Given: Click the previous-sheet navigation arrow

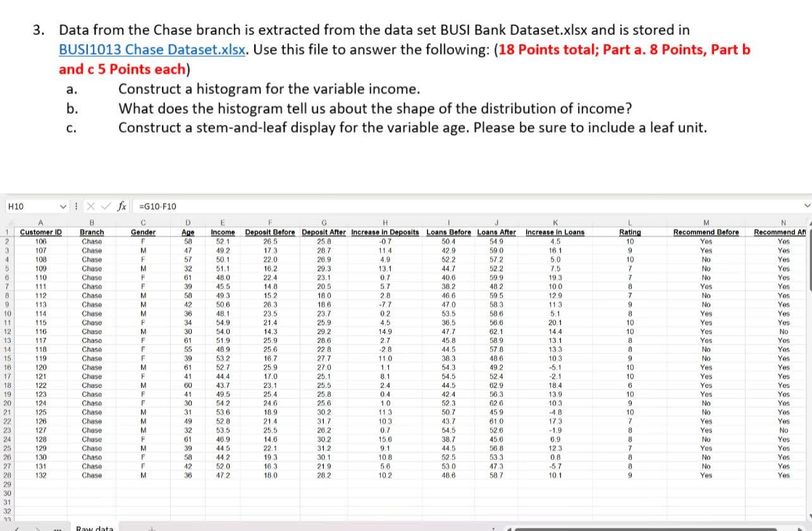Looking at the screenshot, I should pyautogui.click(x=16, y=528).
